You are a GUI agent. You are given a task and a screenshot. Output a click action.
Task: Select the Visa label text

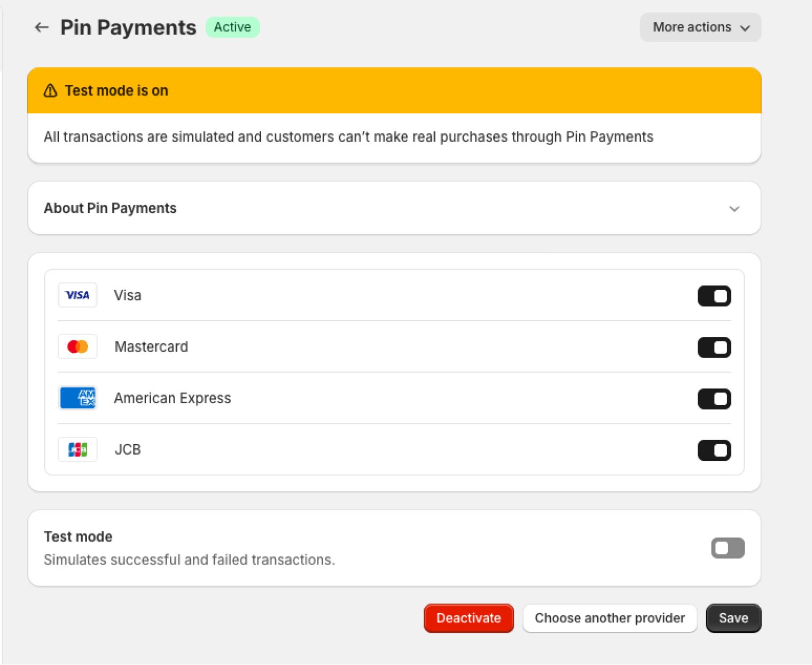pyautogui.click(x=128, y=295)
